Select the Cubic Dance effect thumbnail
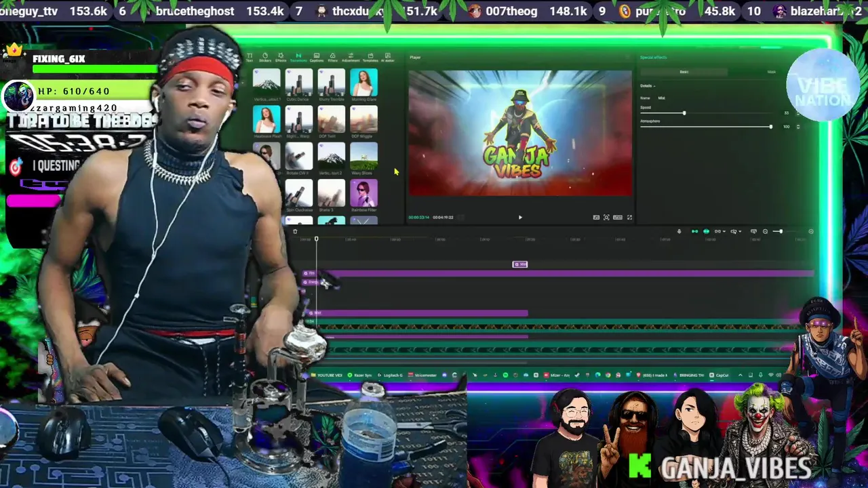Image resolution: width=868 pixels, height=488 pixels. [x=299, y=82]
